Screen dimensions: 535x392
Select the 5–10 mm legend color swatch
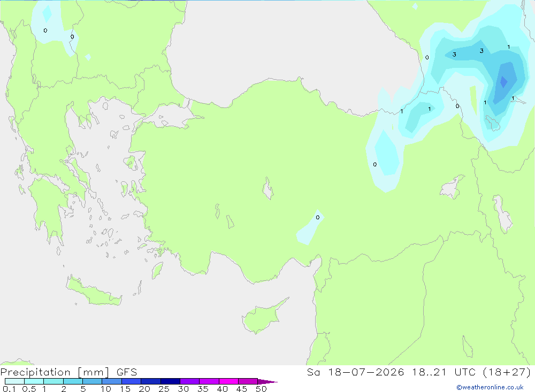[93, 381]
